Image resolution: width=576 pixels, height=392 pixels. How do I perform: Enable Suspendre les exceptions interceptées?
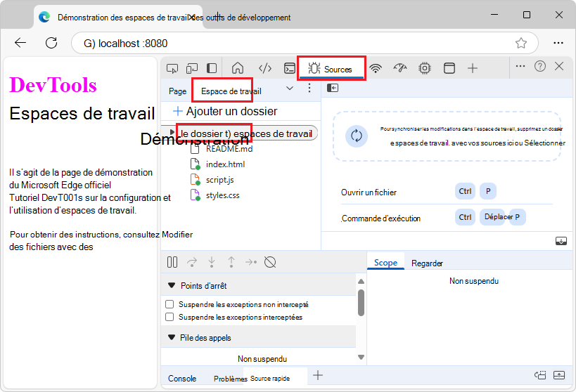[169, 317]
